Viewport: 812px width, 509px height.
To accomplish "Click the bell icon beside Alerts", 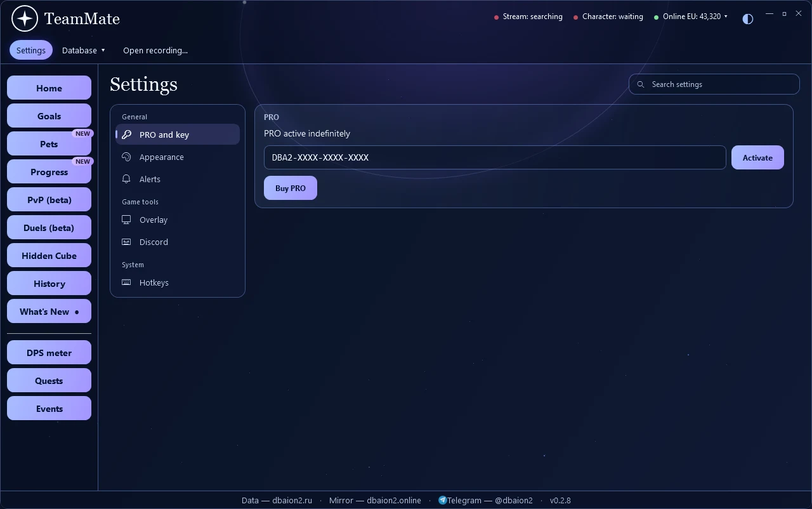I will (x=126, y=179).
